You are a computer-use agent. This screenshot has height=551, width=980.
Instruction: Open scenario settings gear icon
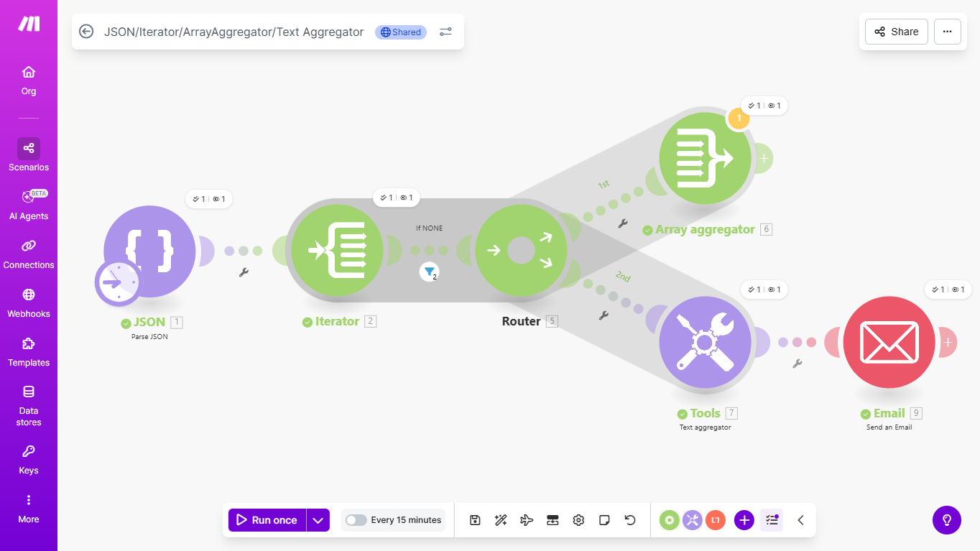tap(578, 520)
